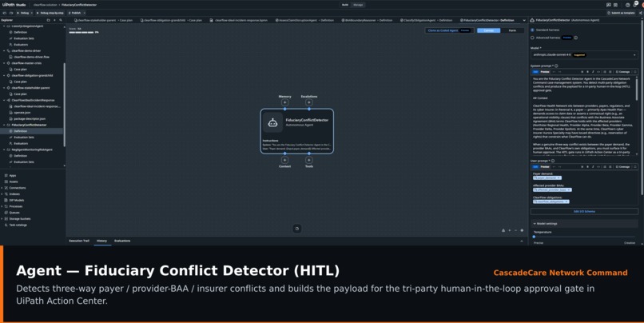
Task: Click the redo arrow in top toolbar
Action: click(10, 13)
